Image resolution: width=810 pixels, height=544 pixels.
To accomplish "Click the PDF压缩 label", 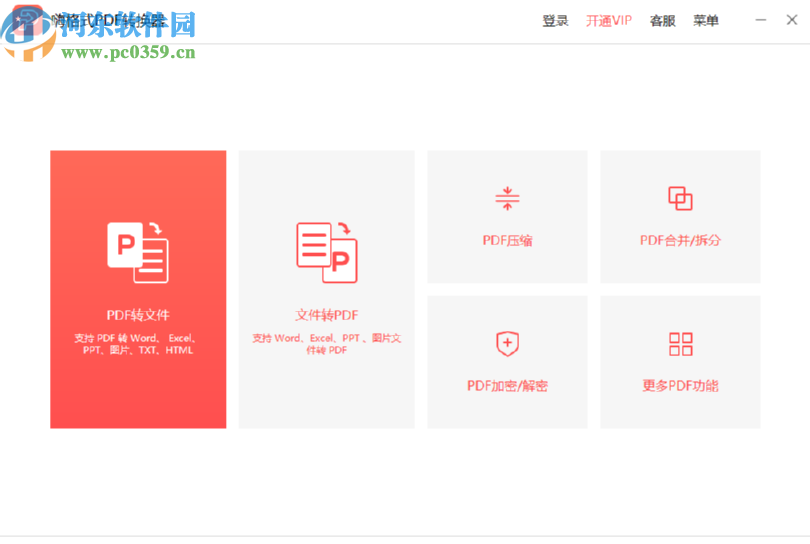I will [507, 240].
